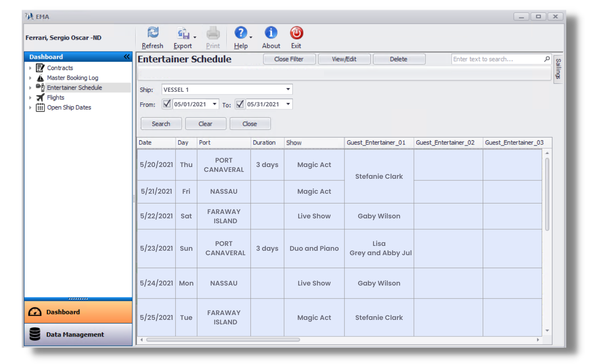This screenshot has width=607, height=364.
Task: Select the Master Booking Log entry
Action: (x=72, y=77)
